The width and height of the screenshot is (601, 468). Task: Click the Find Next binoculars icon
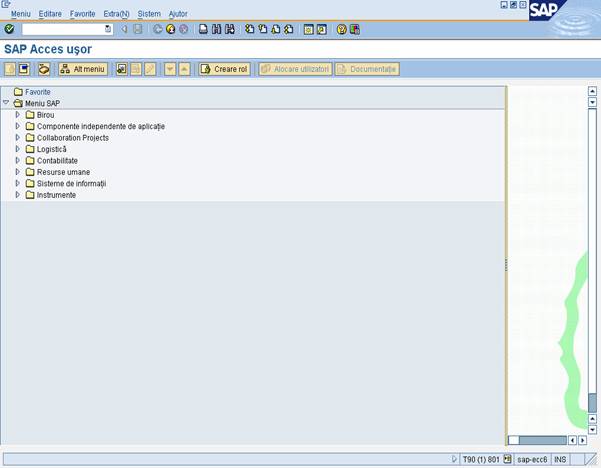coord(230,29)
